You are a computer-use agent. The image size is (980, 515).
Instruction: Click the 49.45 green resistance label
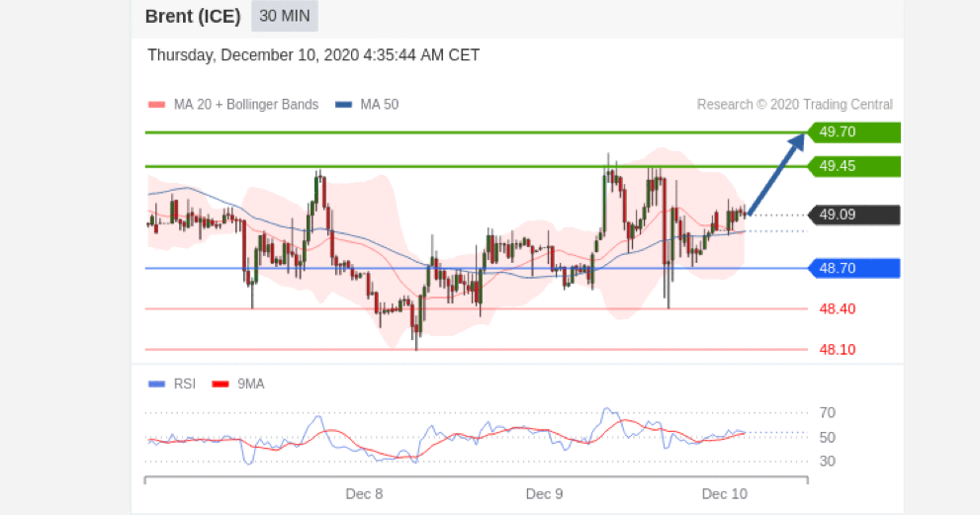[x=853, y=166]
